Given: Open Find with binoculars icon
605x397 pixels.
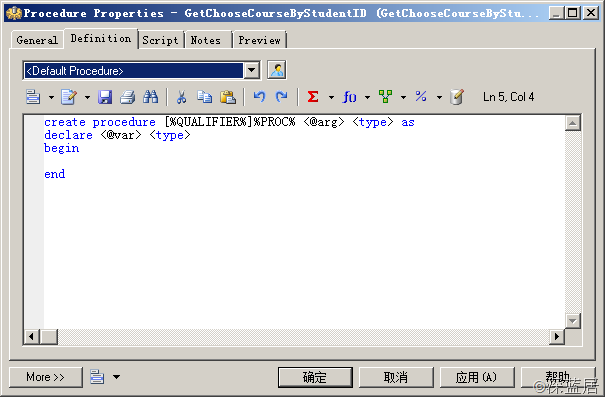Looking at the screenshot, I should [150, 97].
